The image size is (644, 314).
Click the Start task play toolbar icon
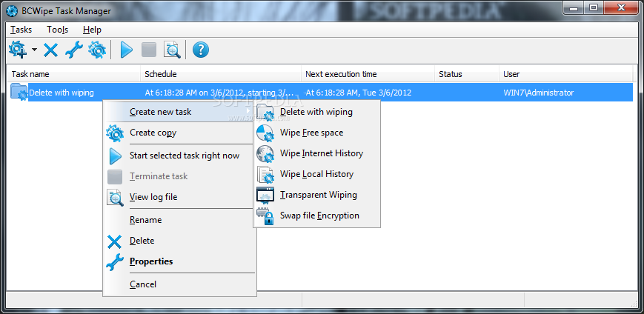[126, 50]
